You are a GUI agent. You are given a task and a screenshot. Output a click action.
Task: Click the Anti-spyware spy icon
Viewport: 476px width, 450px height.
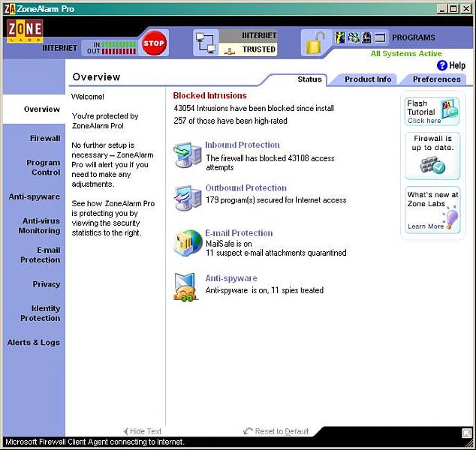pyautogui.click(x=185, y=286)
